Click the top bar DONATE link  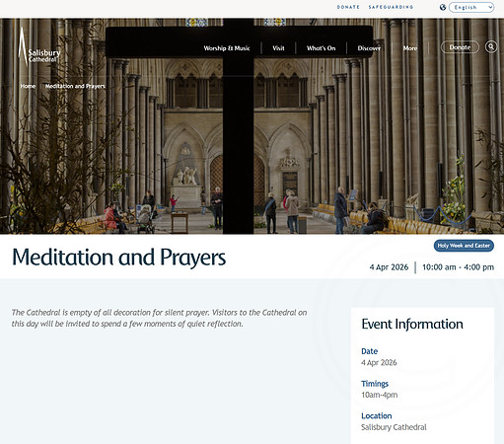tap(348, 7)
